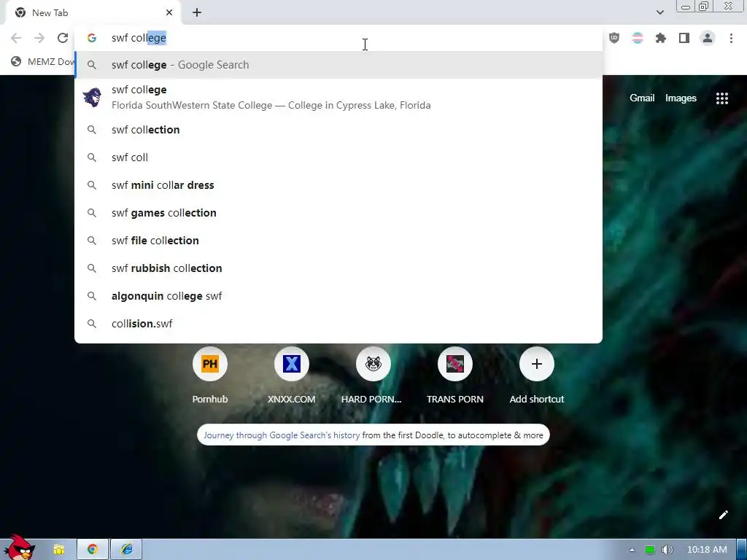Toggle the browser side panel icon
This screenshot has width=747, height=560.
tap(684, 38)
